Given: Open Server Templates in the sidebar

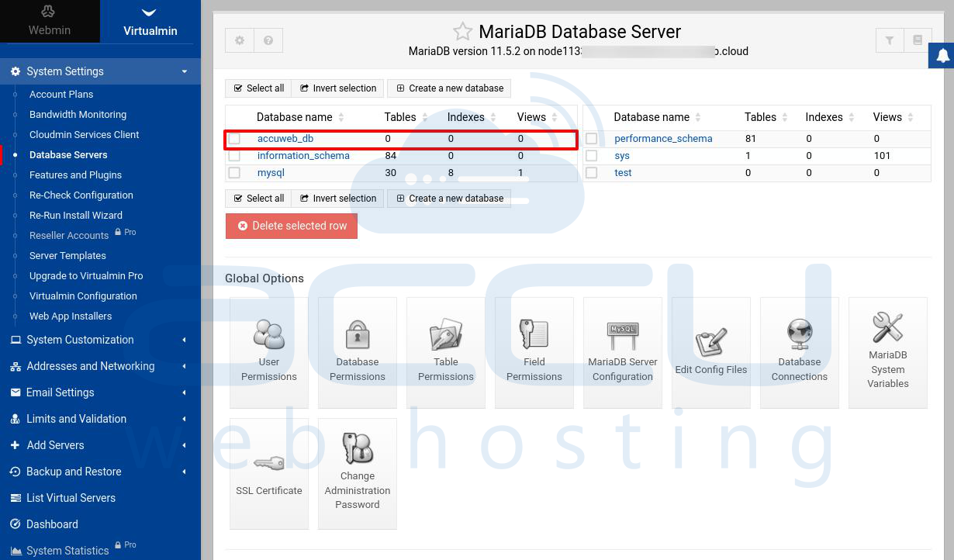Looking at the screenshot, I should click(67, 255).
